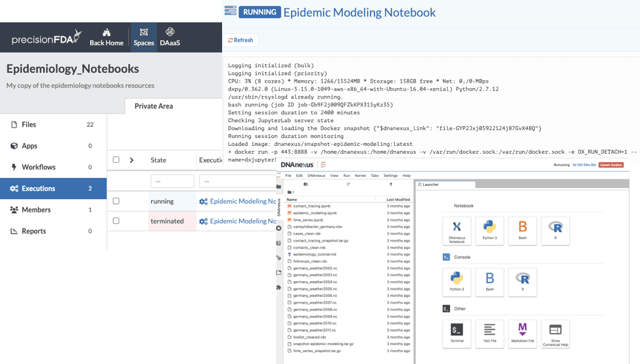Expand all rows using header chevron

131,160
